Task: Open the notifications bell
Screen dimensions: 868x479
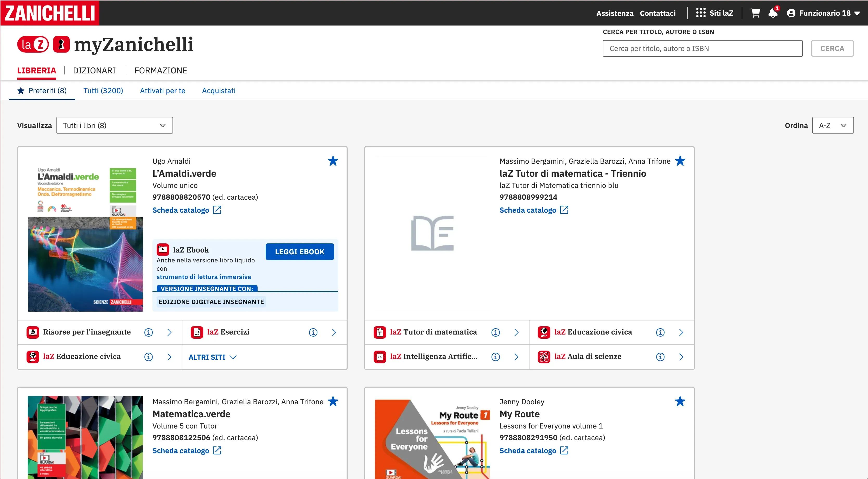Action: click(x=773, y=13)
